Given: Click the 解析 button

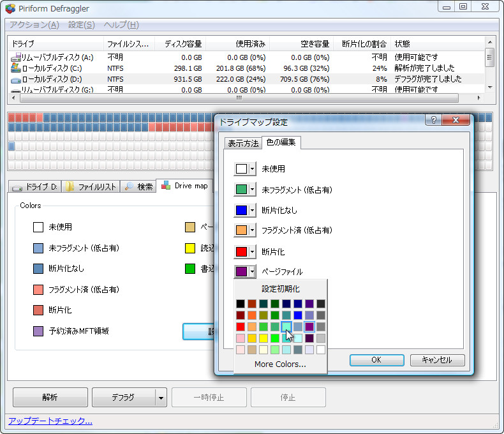Looking at the screenshot, I should click(50, 398).
